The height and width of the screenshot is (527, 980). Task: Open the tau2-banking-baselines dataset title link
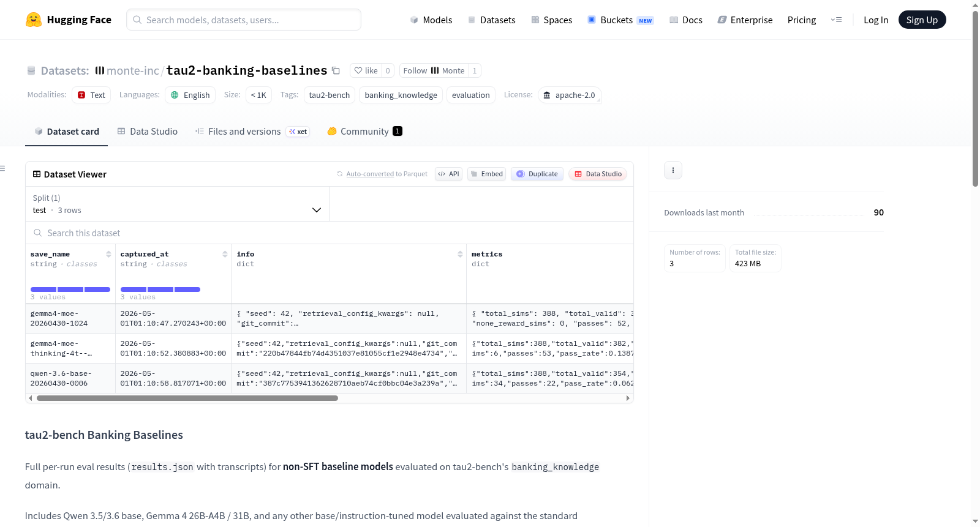(x=247, y=70)
